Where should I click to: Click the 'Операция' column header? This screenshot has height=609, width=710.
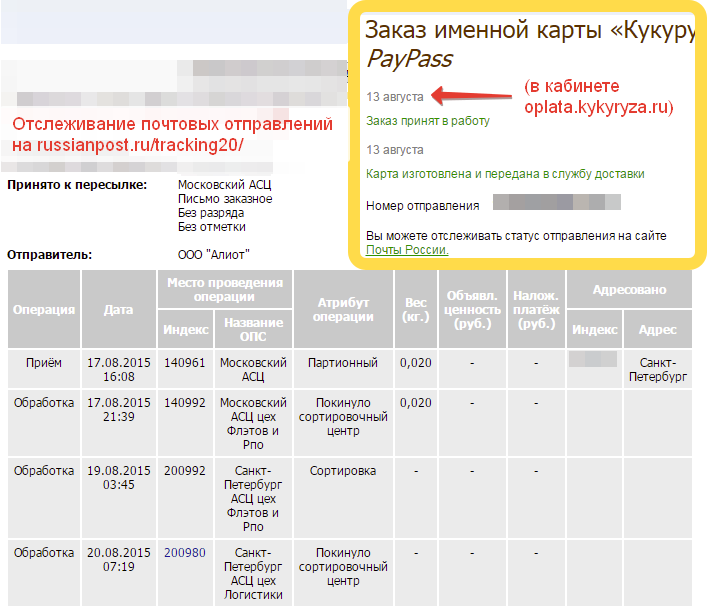pyautogui.click(x=44, y=310)
